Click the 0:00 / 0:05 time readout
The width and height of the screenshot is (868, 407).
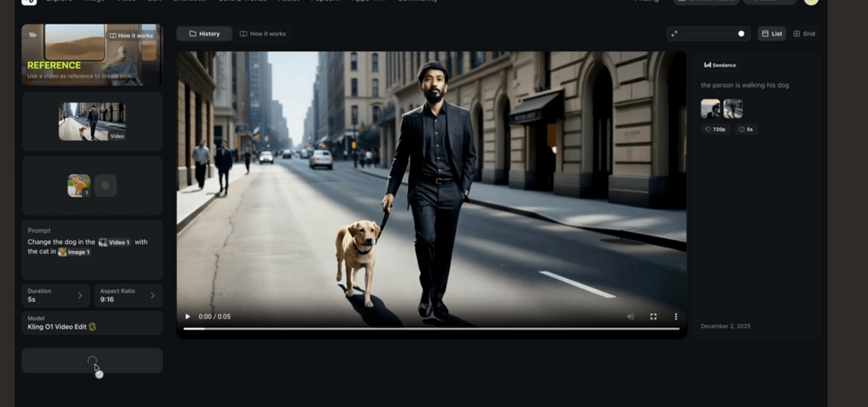click(x=214, y=317)
